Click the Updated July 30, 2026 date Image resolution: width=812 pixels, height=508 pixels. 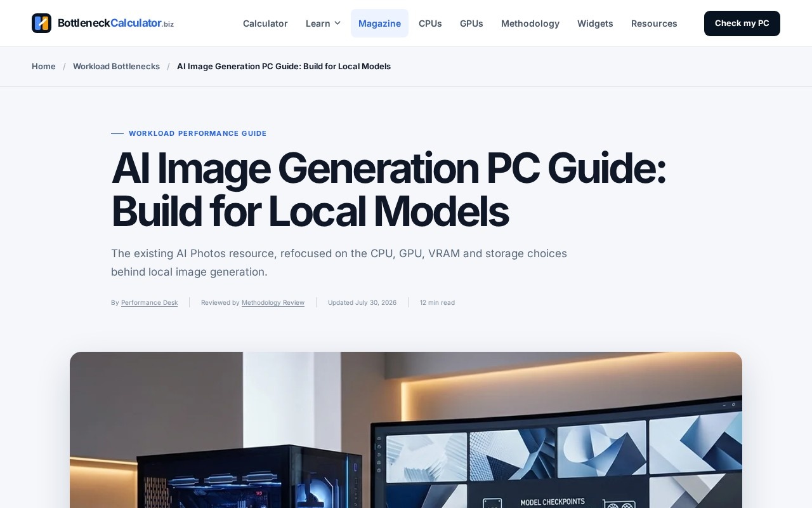[x=362, y=303]
